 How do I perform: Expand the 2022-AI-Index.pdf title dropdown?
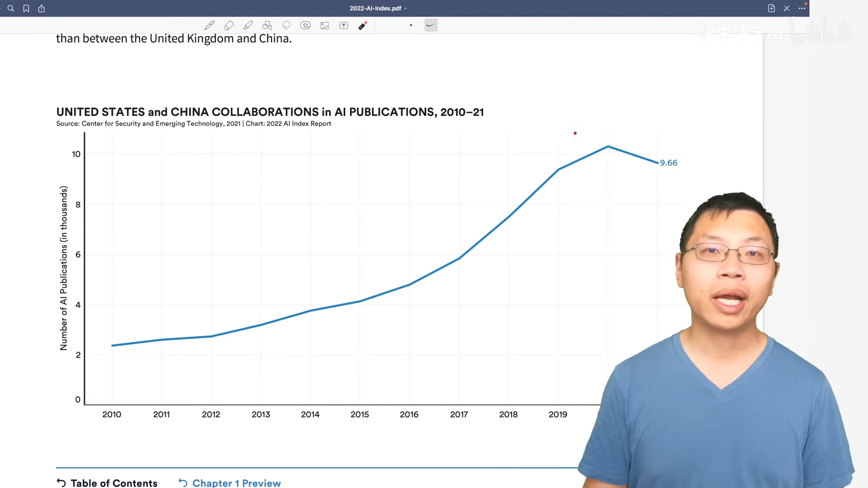coord(378,8)
